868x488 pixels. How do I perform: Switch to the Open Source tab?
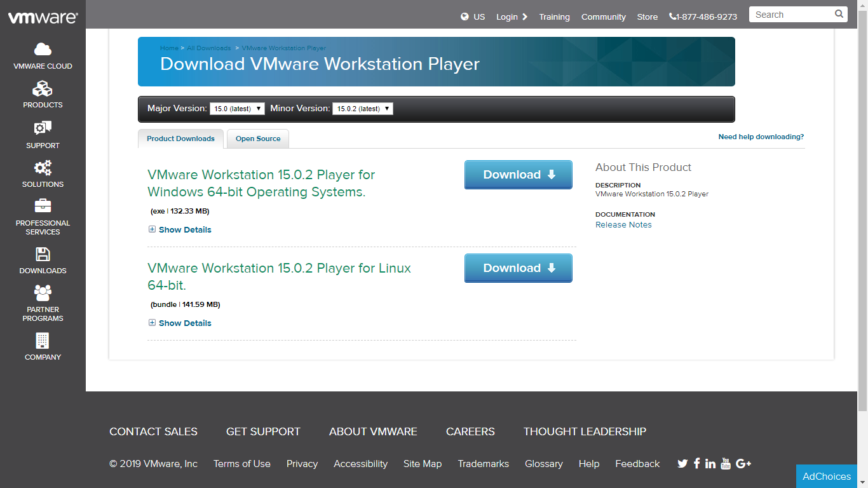coord(258,139)
